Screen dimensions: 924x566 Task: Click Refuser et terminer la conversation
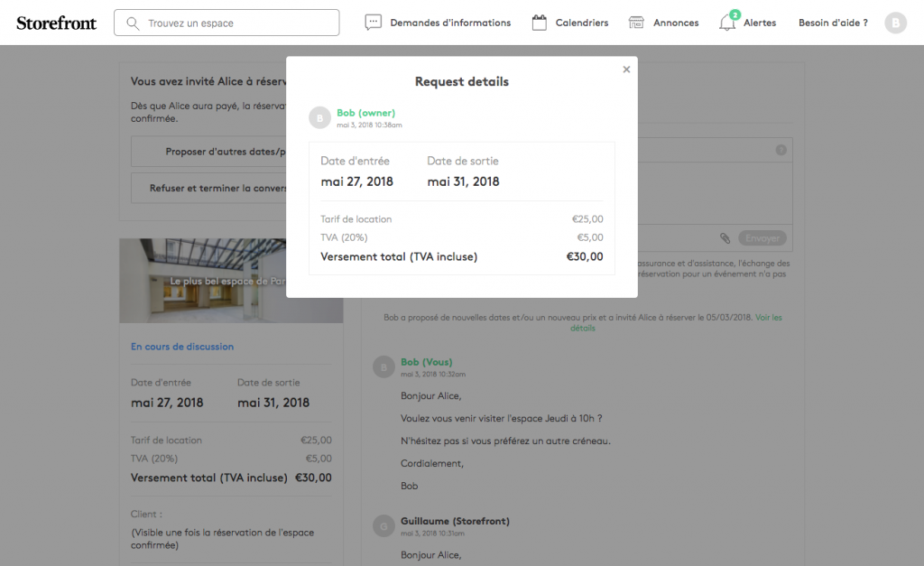209,189
